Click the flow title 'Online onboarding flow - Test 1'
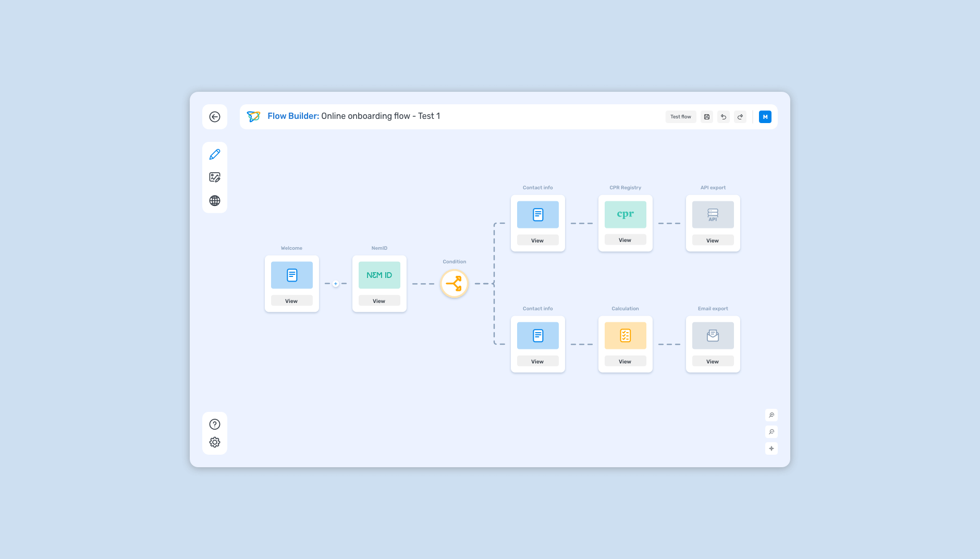 pos(381,116)
